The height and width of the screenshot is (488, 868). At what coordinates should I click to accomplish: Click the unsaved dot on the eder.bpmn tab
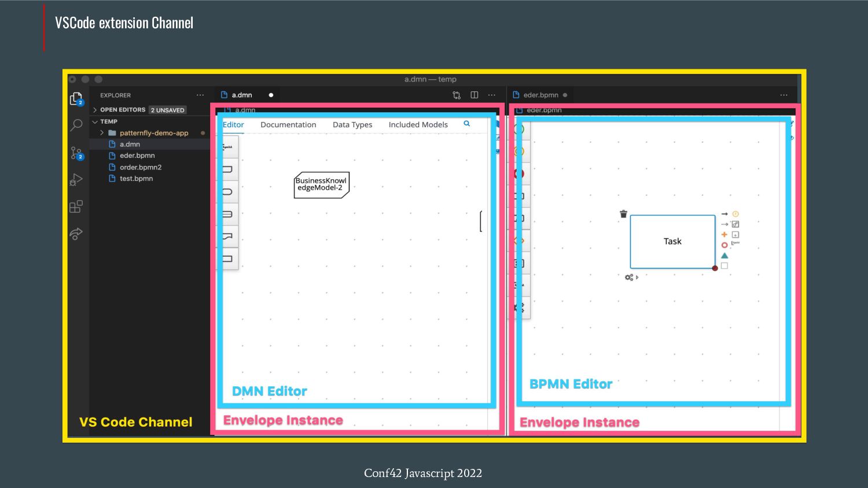click(565, 95)
